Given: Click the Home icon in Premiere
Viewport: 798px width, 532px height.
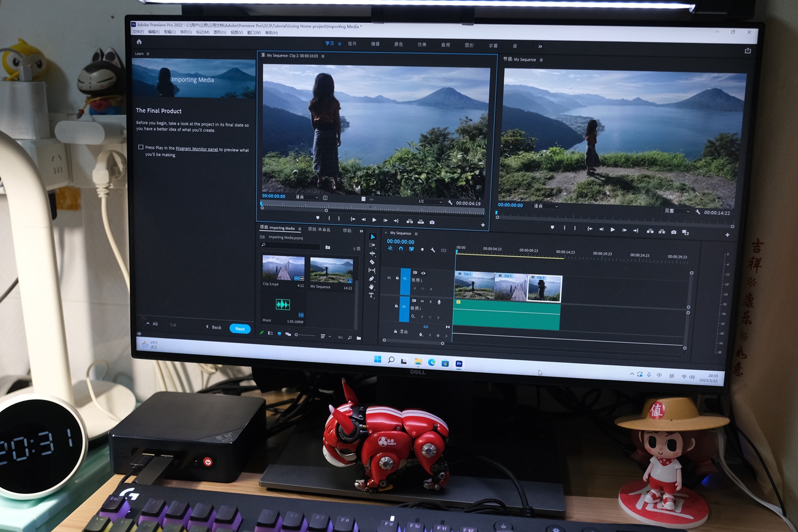Looking at the screenshot, I should 139,42.
